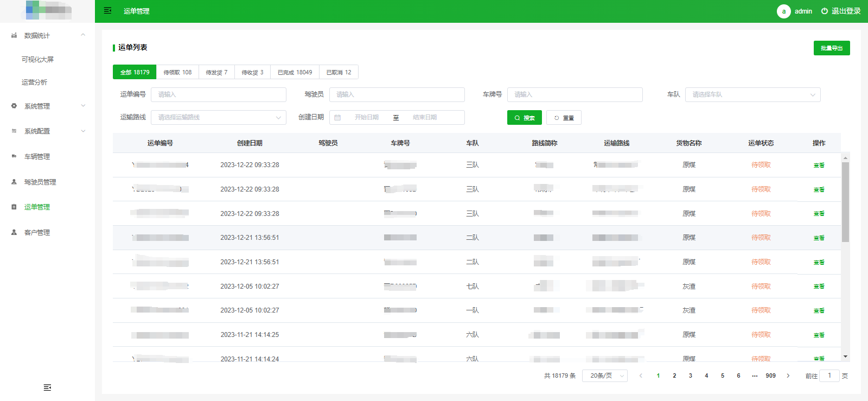Click the admin username in the header

click(x=803, y=11)
